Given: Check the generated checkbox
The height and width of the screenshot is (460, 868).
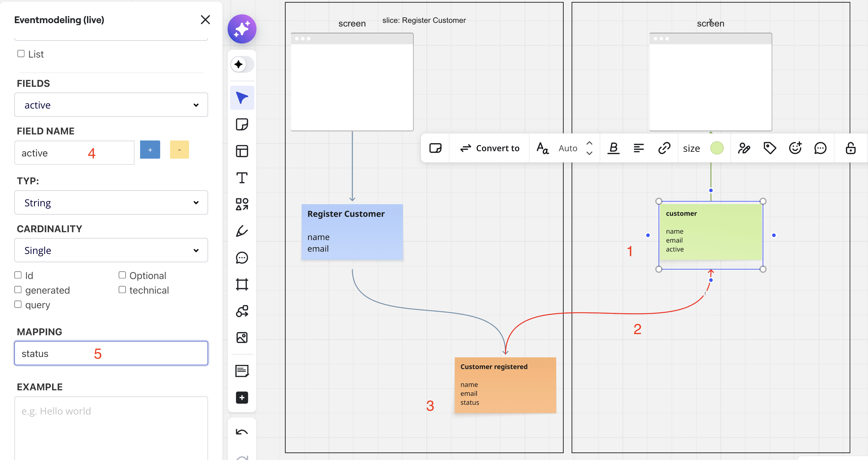Looking at the screenshot, I should [18, 290].
